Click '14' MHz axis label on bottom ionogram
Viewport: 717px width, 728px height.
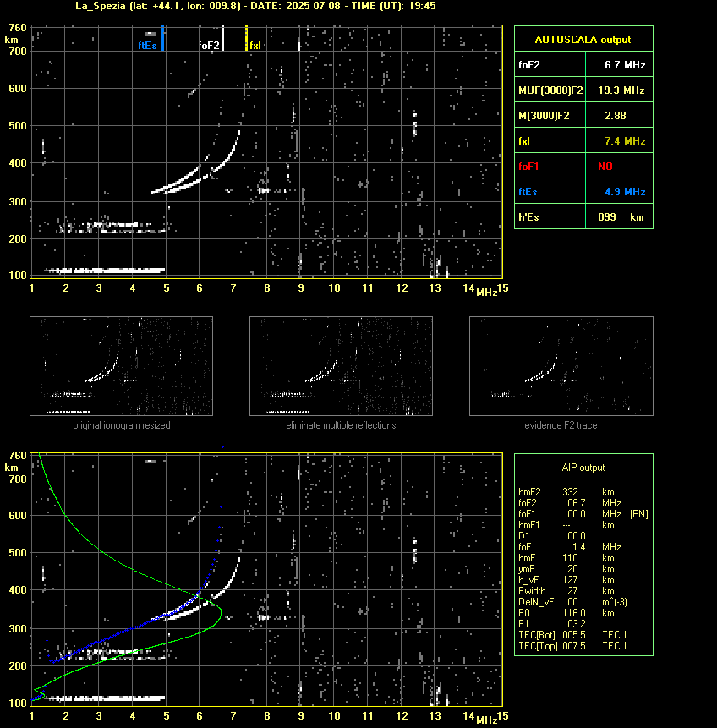468,716
